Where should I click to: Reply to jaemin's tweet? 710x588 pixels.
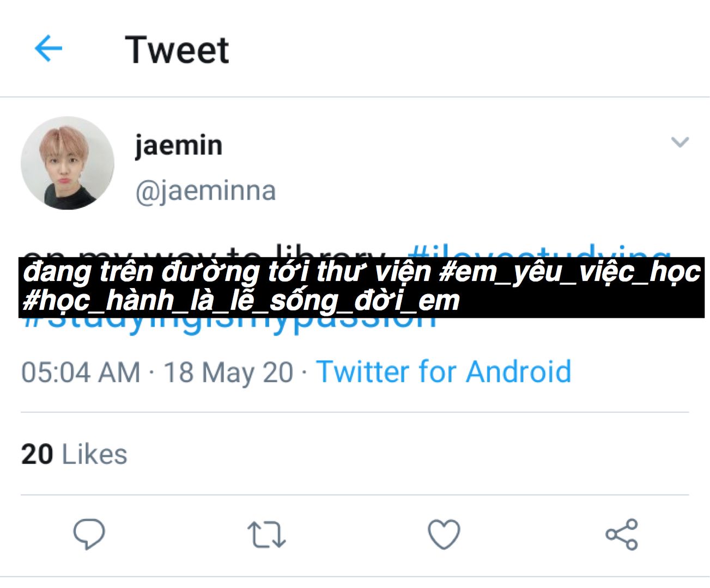coord(89,534)
